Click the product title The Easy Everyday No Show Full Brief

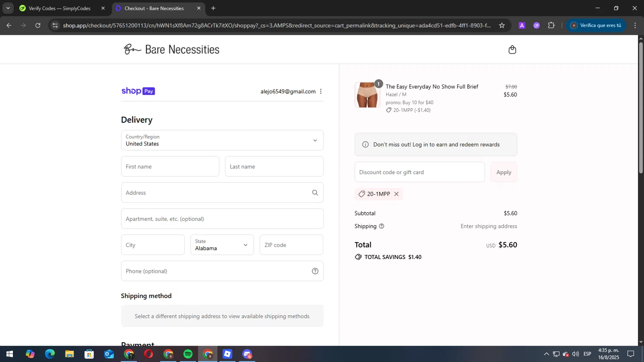click(432, 87)
